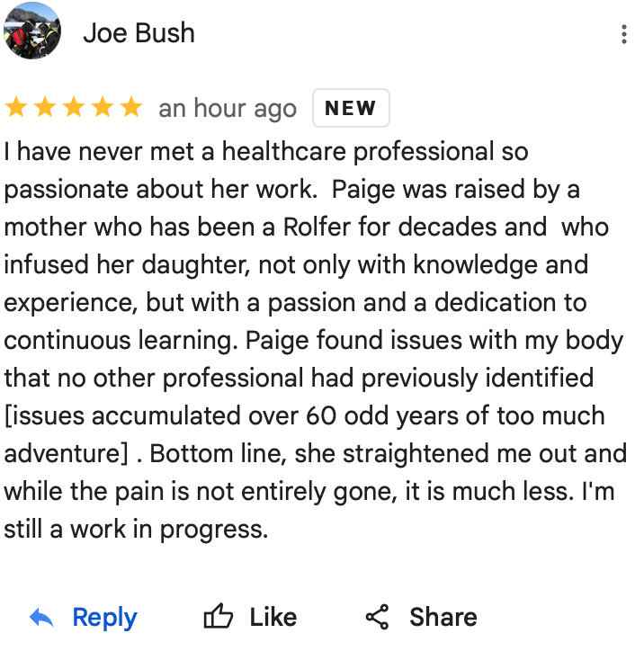Click the first star in the rating
This screenshot has width=644, height=651.
pos(16,108)
